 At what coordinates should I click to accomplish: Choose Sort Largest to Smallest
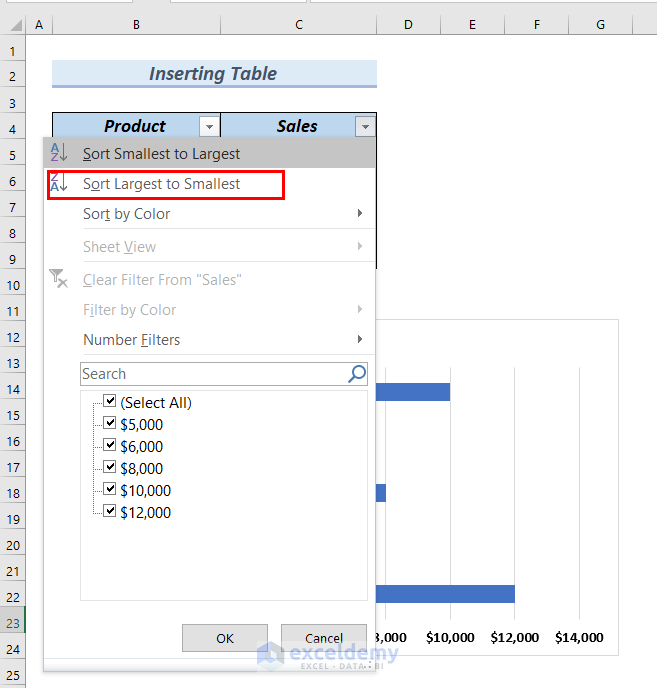(209, 184)
